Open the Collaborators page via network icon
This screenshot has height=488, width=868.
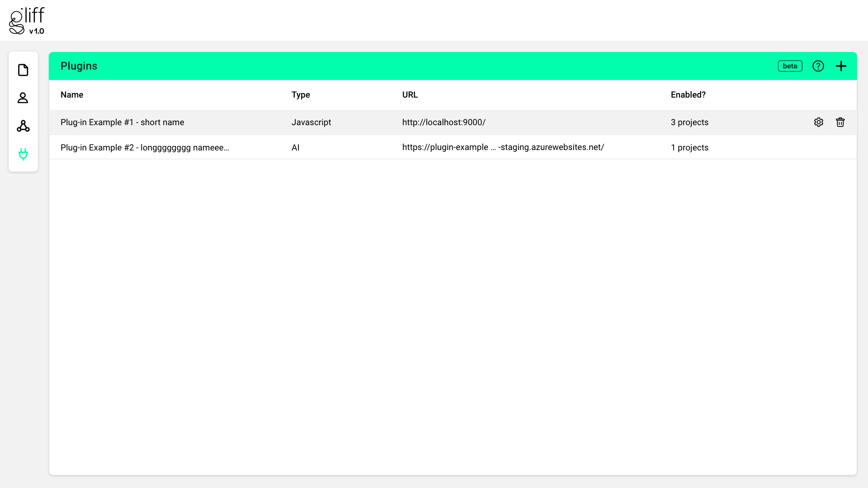(x=23, y=127)
